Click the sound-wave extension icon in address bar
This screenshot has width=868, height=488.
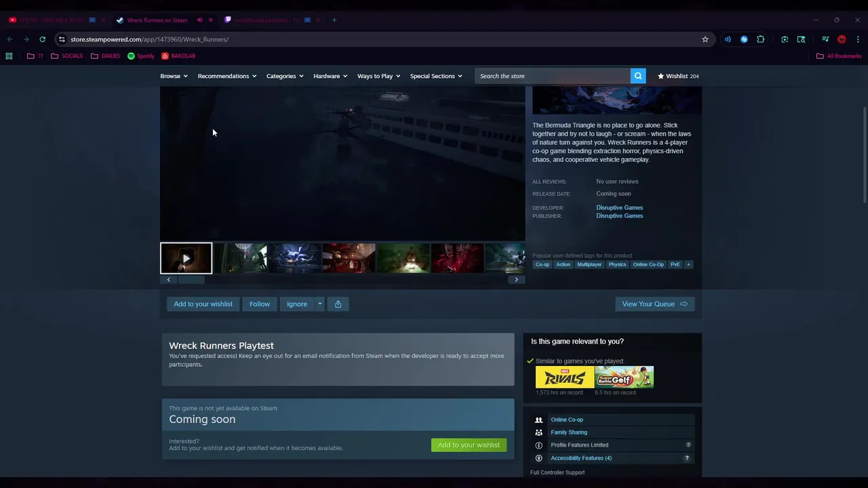(728, 39)
